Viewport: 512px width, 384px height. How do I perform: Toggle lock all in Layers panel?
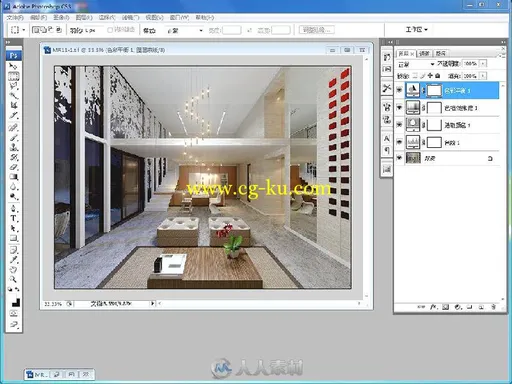[x=437, y=76]
